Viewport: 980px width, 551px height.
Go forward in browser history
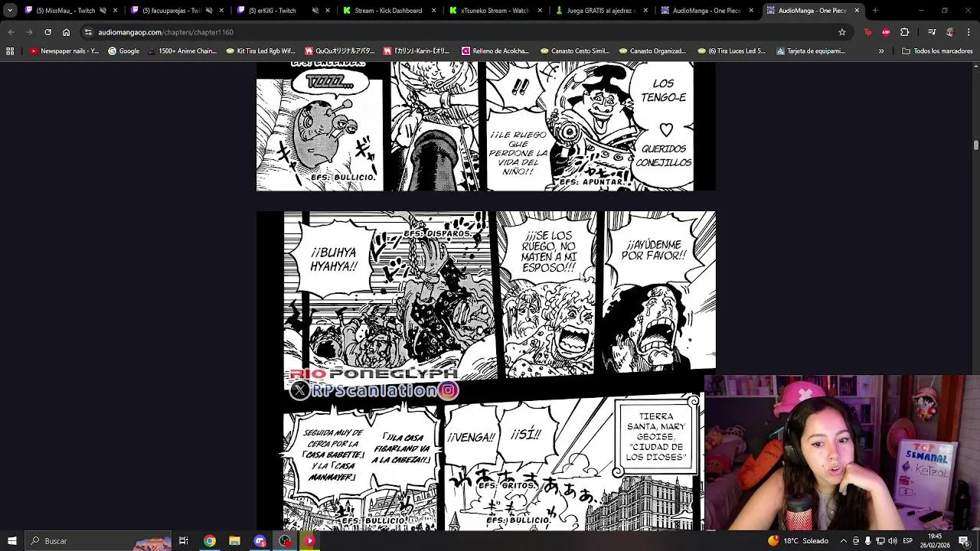click(x=29, y=32)
